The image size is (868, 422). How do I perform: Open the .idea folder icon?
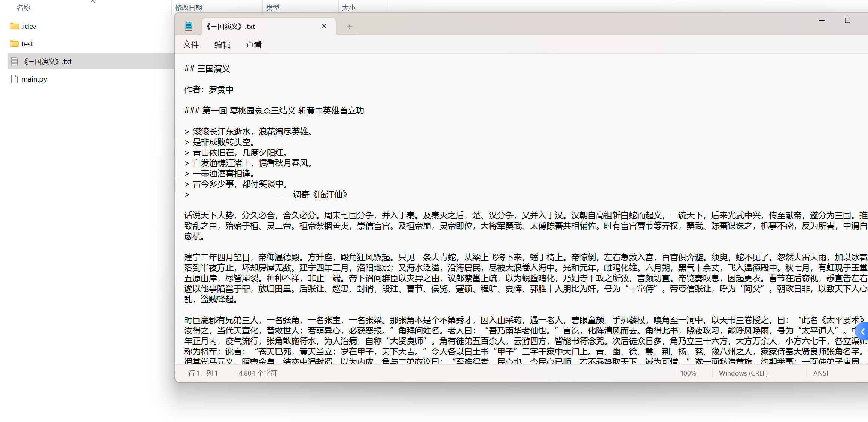tap(15, 26)
